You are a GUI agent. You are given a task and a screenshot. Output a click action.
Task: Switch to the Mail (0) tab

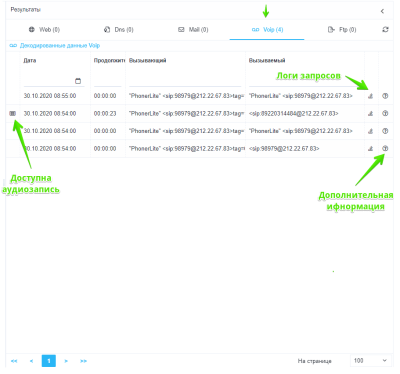[193, 30]
